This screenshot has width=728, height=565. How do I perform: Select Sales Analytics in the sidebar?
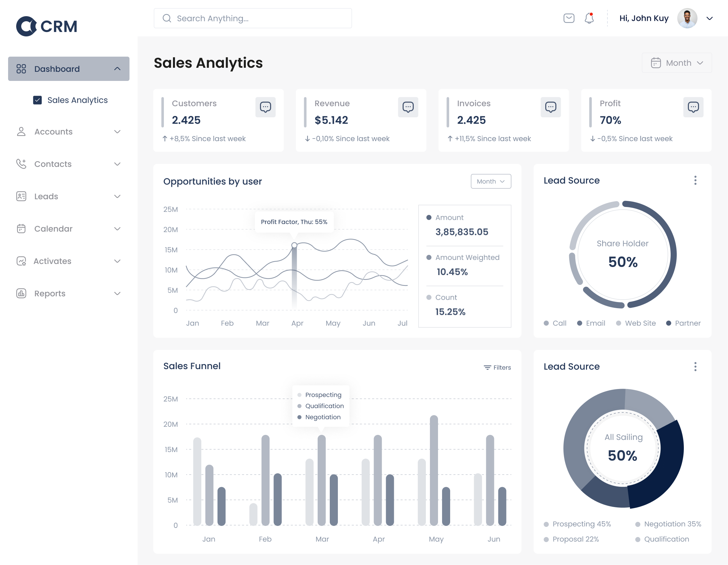pyautogui.click(x=77, y=100)
